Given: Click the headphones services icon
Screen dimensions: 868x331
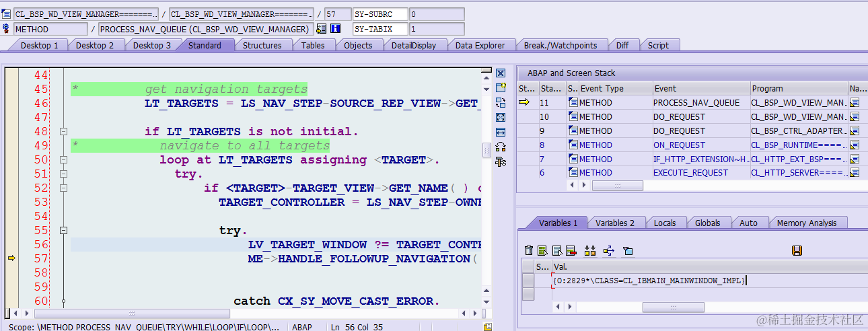Looking at the screenshot, I should (x=500, y=147).
